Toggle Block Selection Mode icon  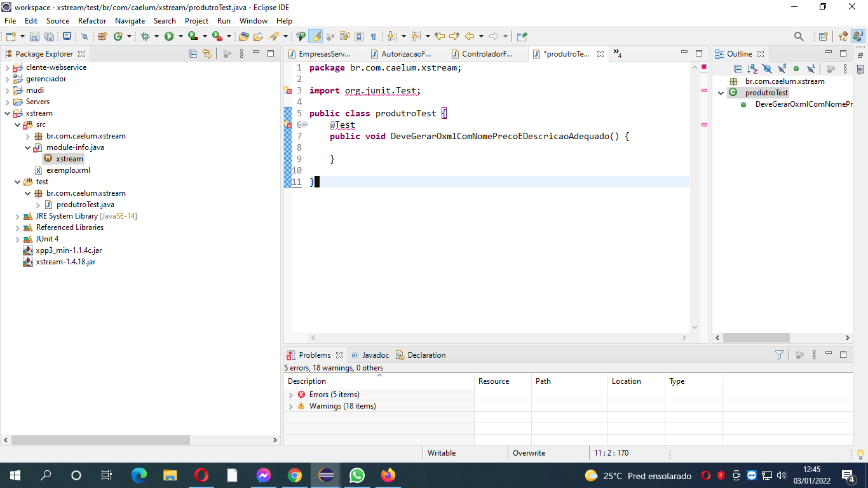pyautogui.click(x=358, y=36)
